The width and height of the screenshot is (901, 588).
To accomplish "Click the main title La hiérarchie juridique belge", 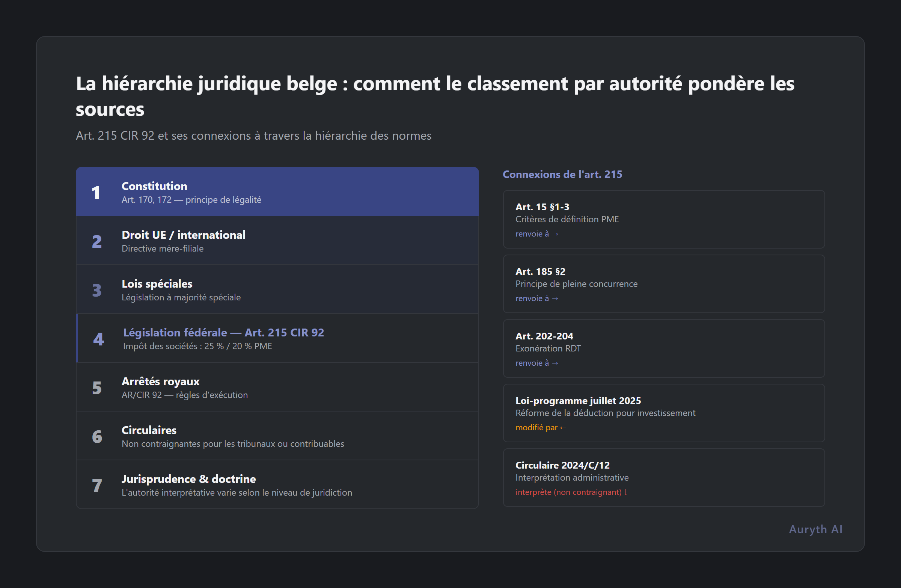I will click(x=435, y=96).
